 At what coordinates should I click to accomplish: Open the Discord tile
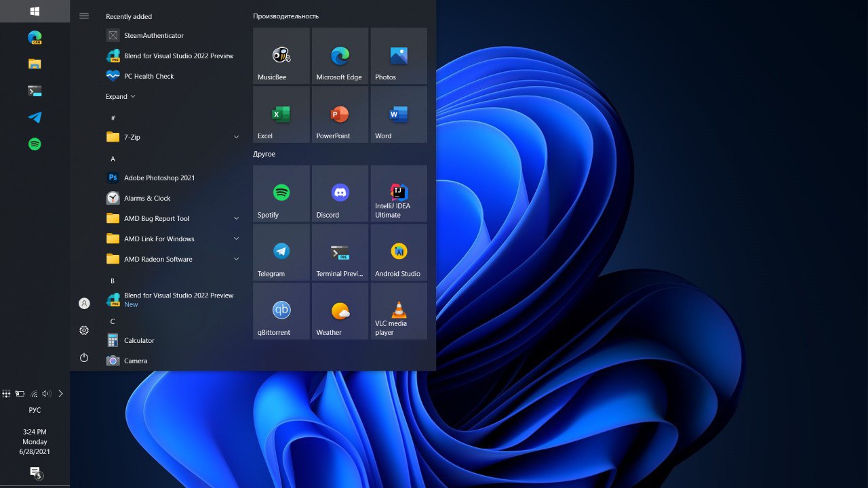(340, 194)
